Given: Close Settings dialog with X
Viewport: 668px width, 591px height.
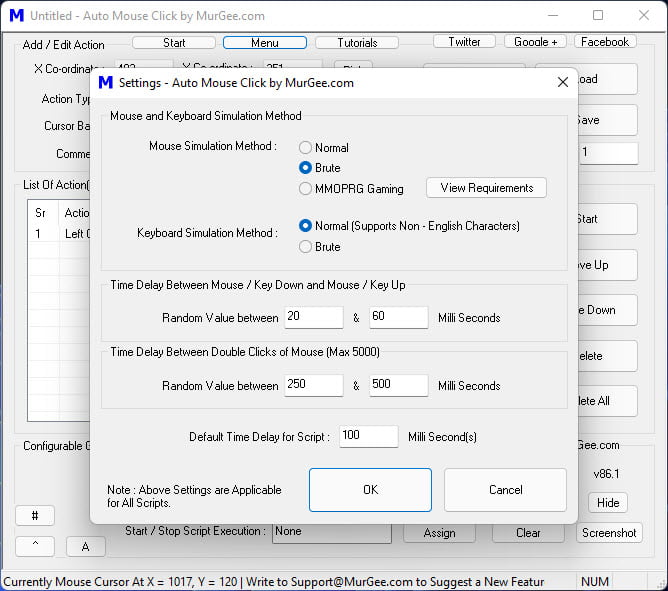Looking at the screenshot, I should [x=563, y=82].
